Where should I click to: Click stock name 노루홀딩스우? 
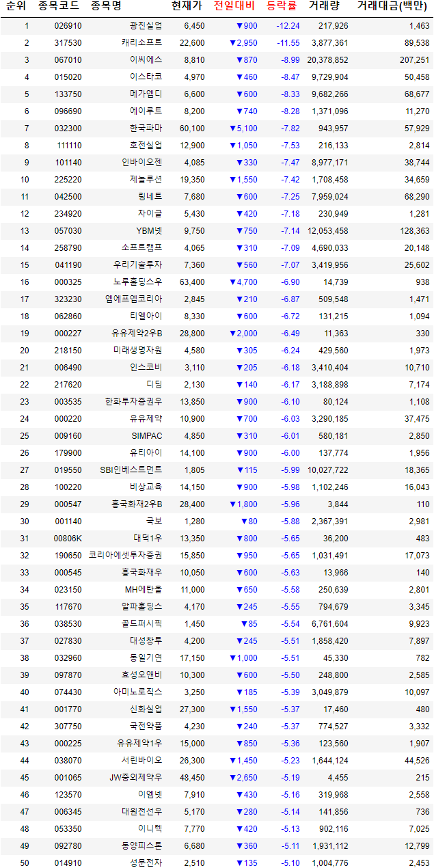click(x=137, y=282)
